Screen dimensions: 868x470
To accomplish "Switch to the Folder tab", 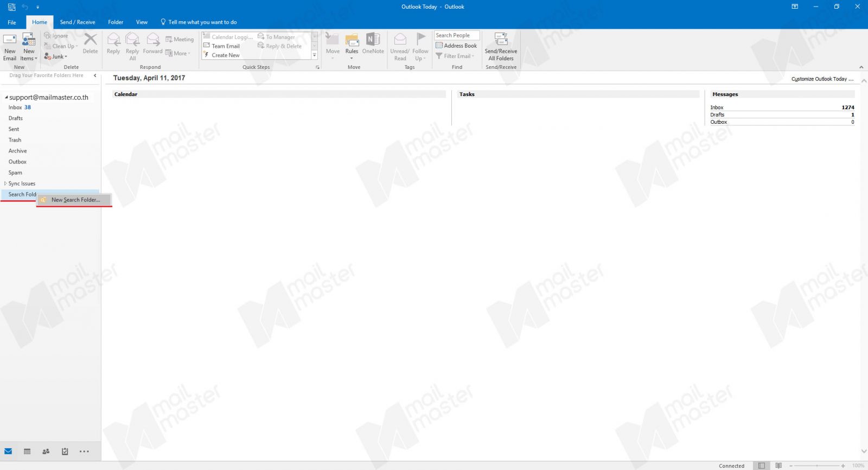I will click(x=116, y=22).
